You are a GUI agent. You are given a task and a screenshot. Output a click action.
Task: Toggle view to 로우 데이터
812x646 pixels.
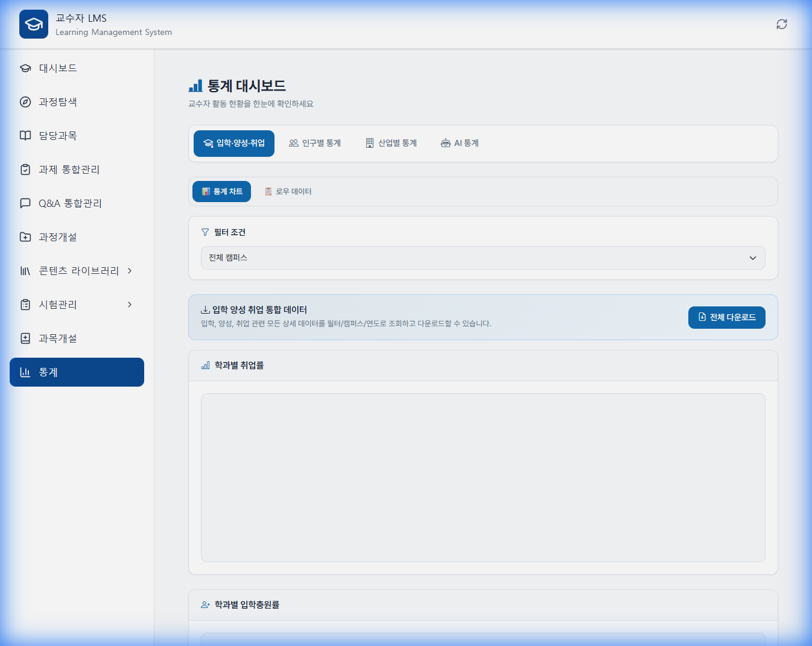coord(288,192)
